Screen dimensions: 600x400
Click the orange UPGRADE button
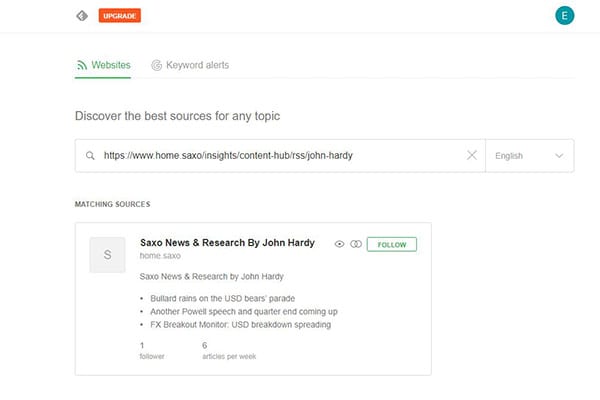pos(120,16)
